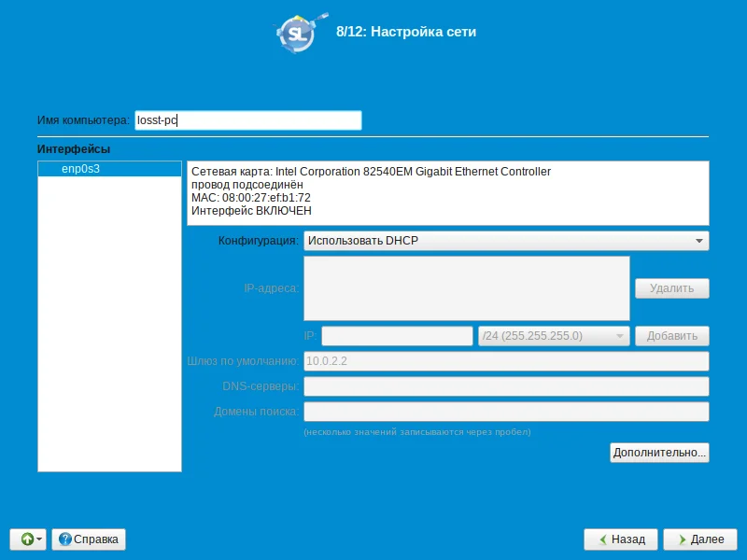Select the enp0s3 network interface
This screenshot has height=560, width=747.
(109, 169)
